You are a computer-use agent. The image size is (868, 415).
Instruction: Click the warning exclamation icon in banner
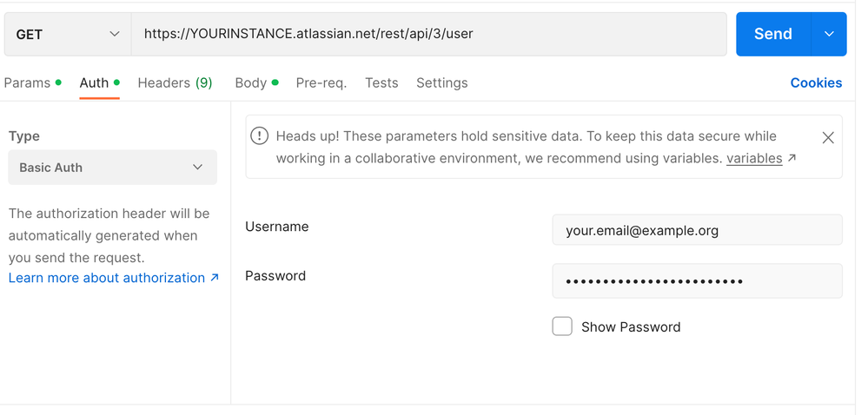point(259,135)
